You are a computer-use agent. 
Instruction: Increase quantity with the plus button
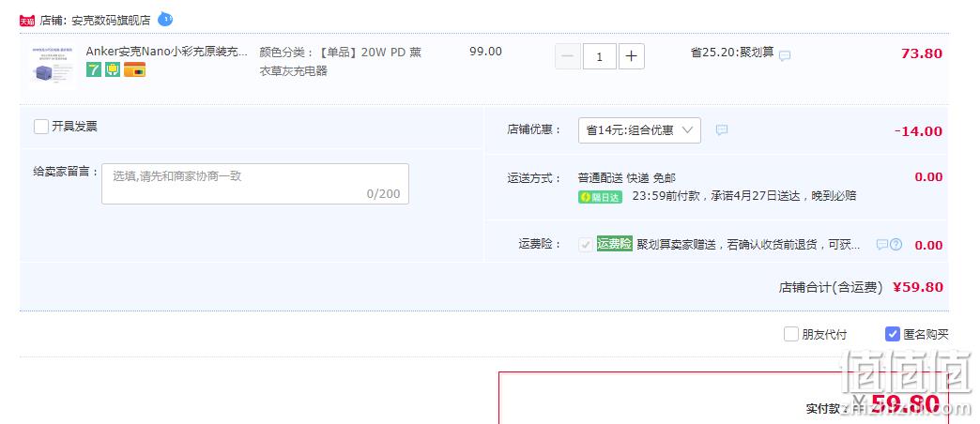tap(631, 56)
